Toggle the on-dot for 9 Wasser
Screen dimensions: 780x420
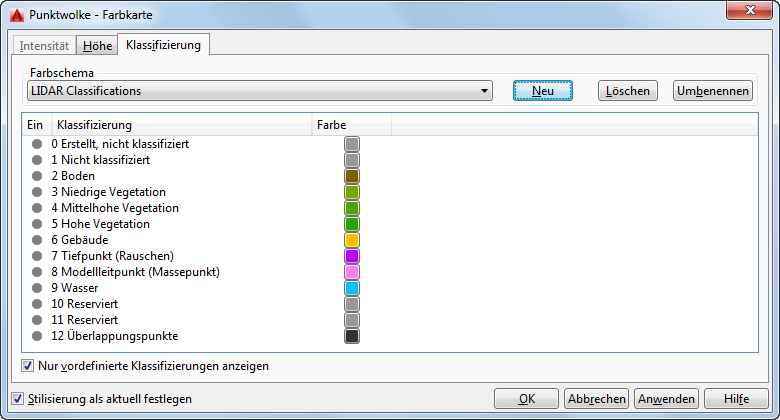click(37, 288)
